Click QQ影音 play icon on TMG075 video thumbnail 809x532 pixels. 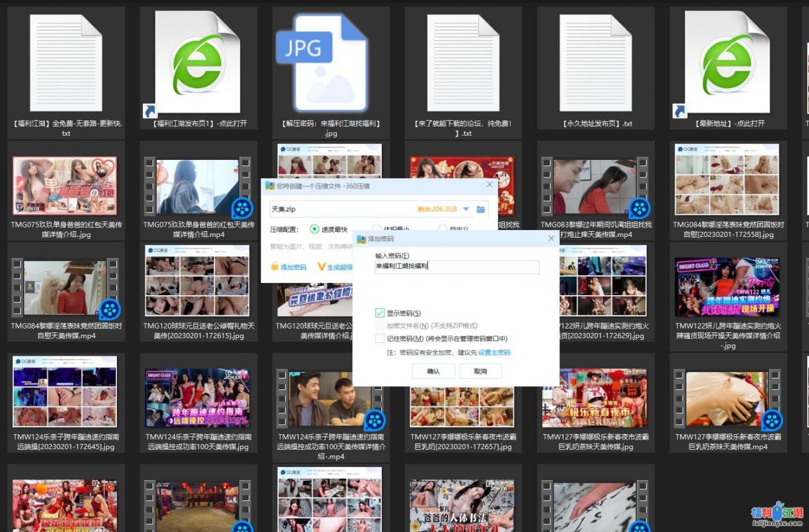(x=241, y=207)
